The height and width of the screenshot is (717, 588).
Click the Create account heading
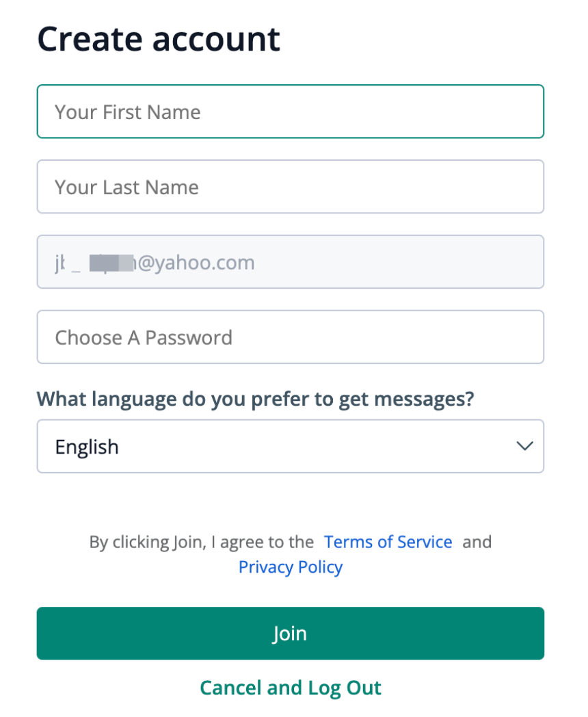click(x=159, y=39)
